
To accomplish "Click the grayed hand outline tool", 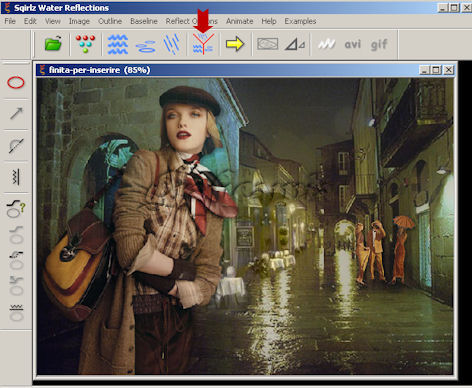I will pyautogui.click(x=16, y=260).
